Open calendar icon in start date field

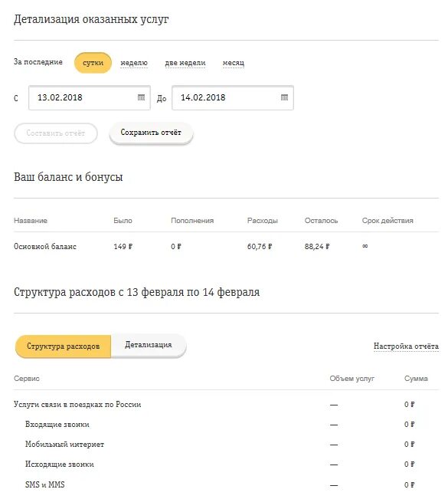[x=141, y=97]
